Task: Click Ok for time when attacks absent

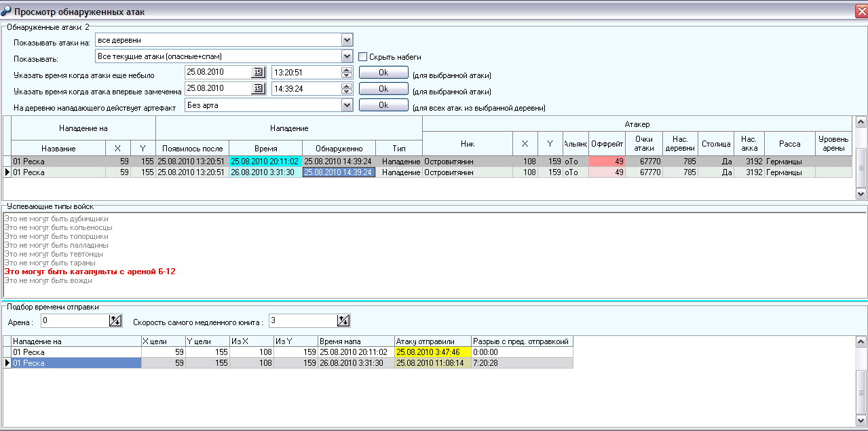Action: coord(383,73)
